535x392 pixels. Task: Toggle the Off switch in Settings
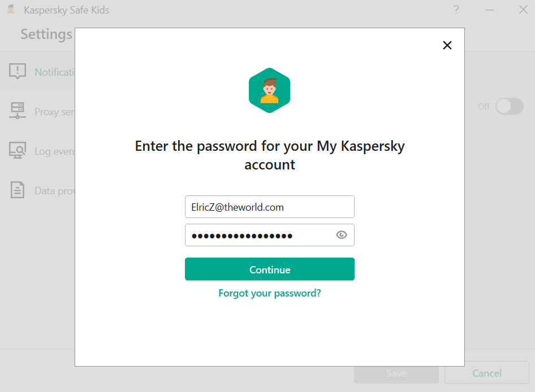point(509,106)
